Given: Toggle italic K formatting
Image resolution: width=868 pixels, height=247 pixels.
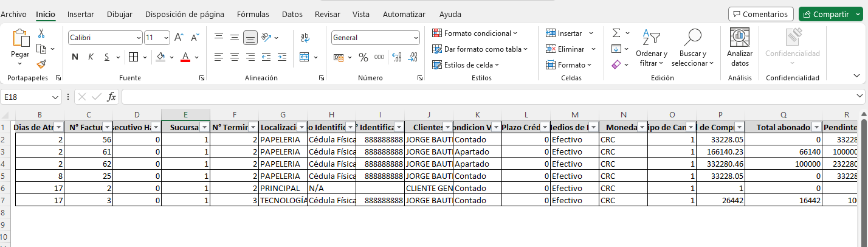Looking at the screenshot, I should pos(91,57).
